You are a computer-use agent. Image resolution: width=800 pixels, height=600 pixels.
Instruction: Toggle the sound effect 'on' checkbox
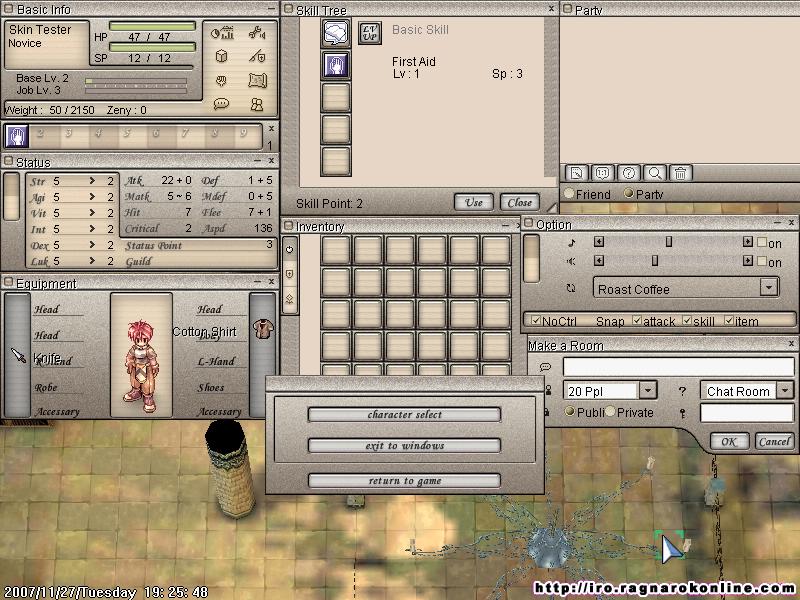(x=762, y=261)
